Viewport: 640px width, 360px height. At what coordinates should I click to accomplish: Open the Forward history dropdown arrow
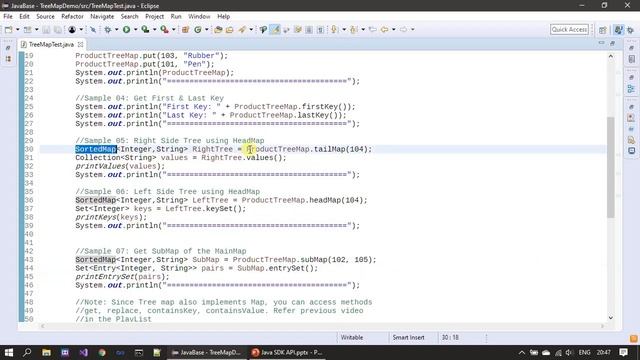413,30
